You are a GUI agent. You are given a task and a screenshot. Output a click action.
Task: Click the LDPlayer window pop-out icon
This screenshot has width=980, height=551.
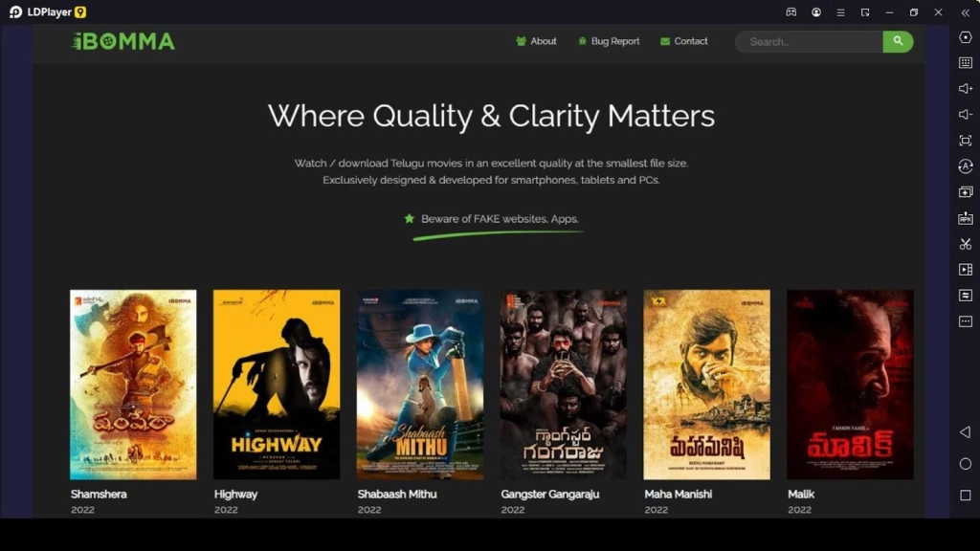(x=865, y=11)
